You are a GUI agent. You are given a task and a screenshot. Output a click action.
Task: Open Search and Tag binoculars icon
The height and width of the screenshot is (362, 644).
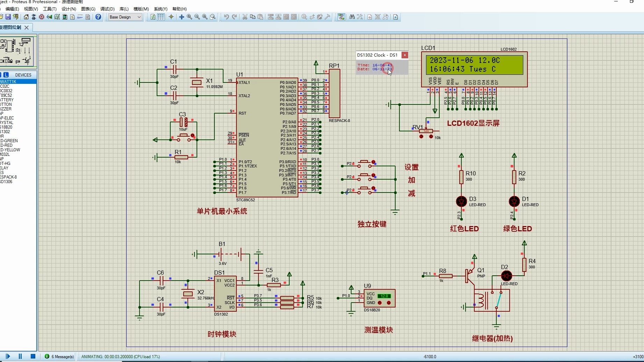[352, 17]
